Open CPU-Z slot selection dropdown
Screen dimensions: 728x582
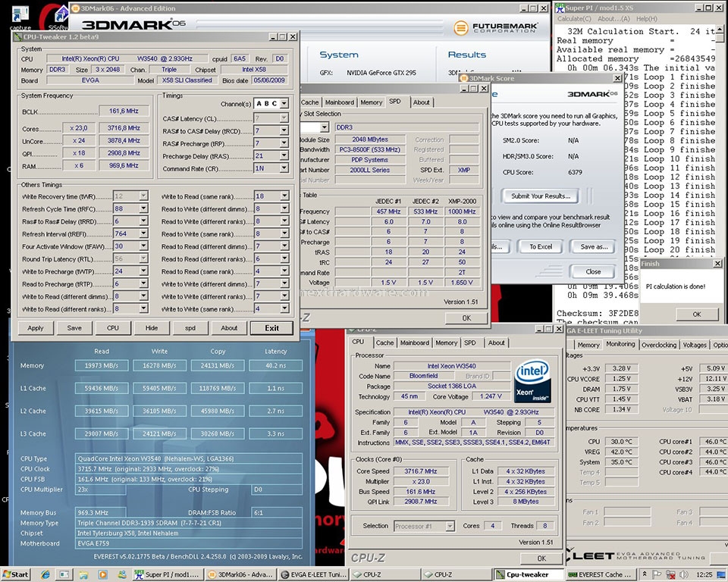pyautogui.click(x=324, y=127)
